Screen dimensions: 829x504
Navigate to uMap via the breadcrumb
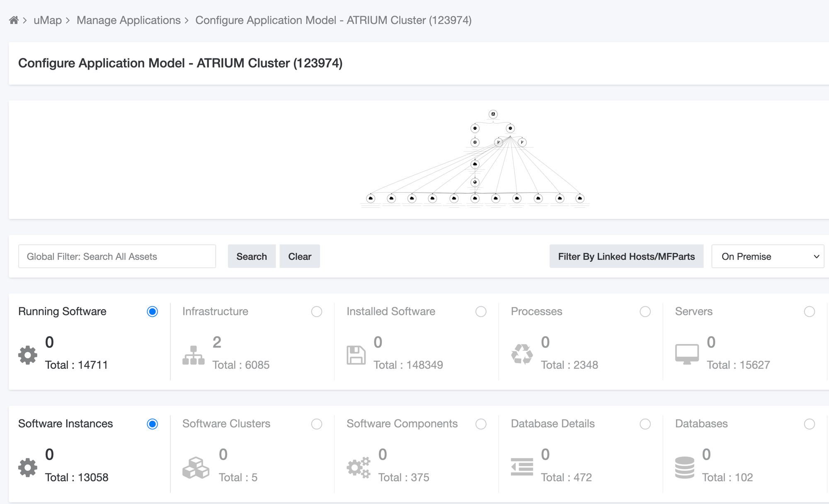(x=47, y=19)
